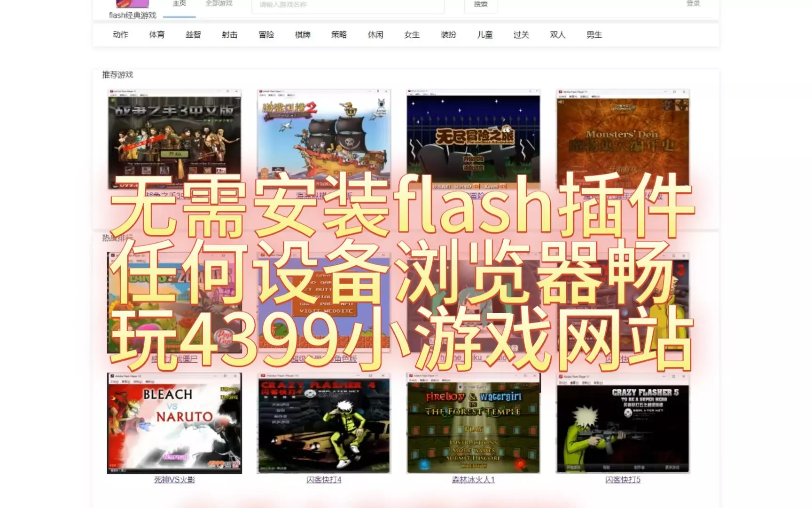The image size is (812, 508).
Task: Click the 推荐游戏 section heading
Action: coord(117,75)
